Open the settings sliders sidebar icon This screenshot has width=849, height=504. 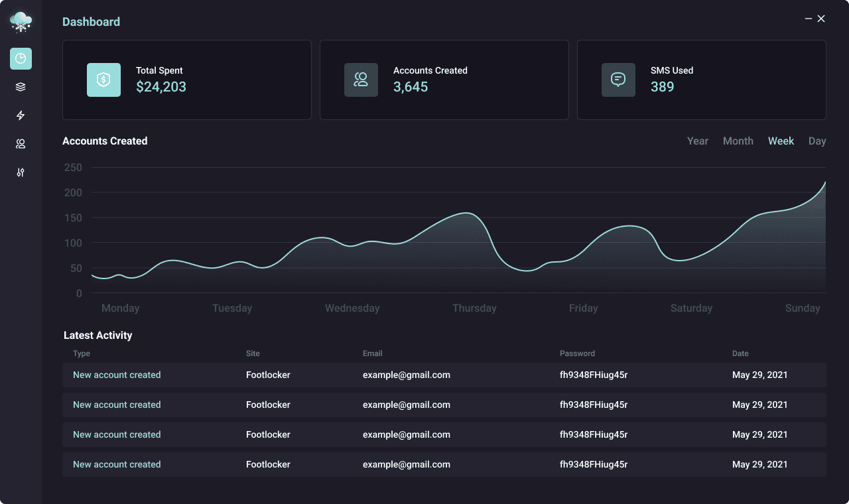tap(21, 172)
